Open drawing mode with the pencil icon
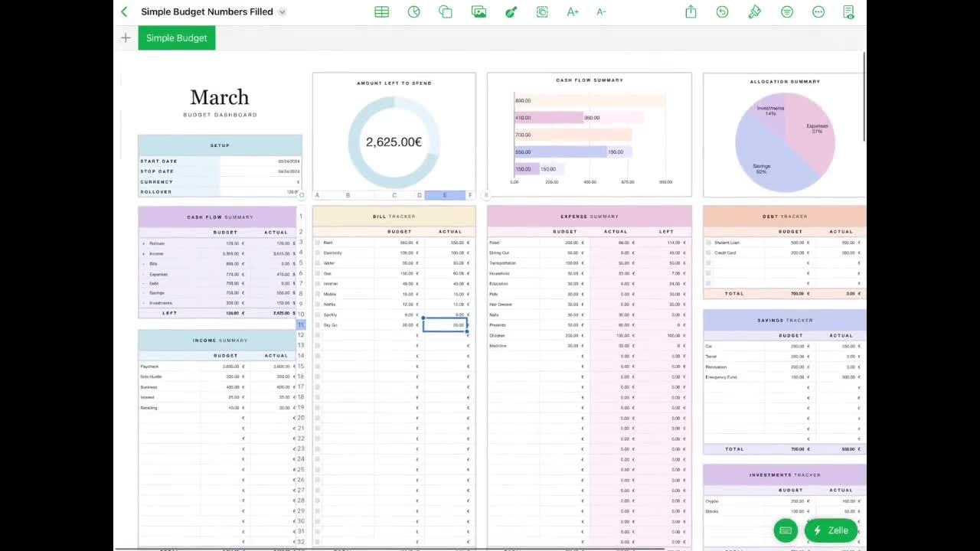 (x=511, y=11)
